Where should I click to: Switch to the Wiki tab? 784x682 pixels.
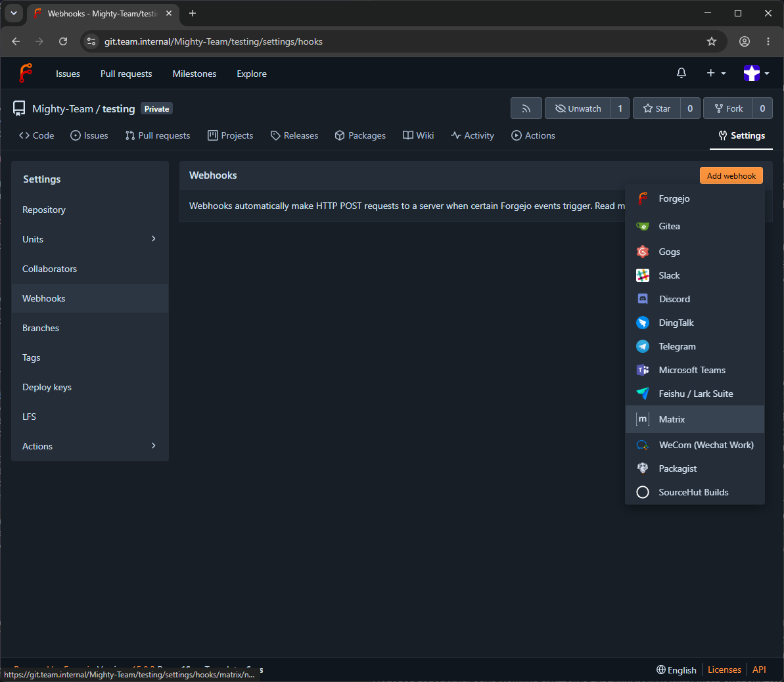pyautogui.click(x=419, y=135)
